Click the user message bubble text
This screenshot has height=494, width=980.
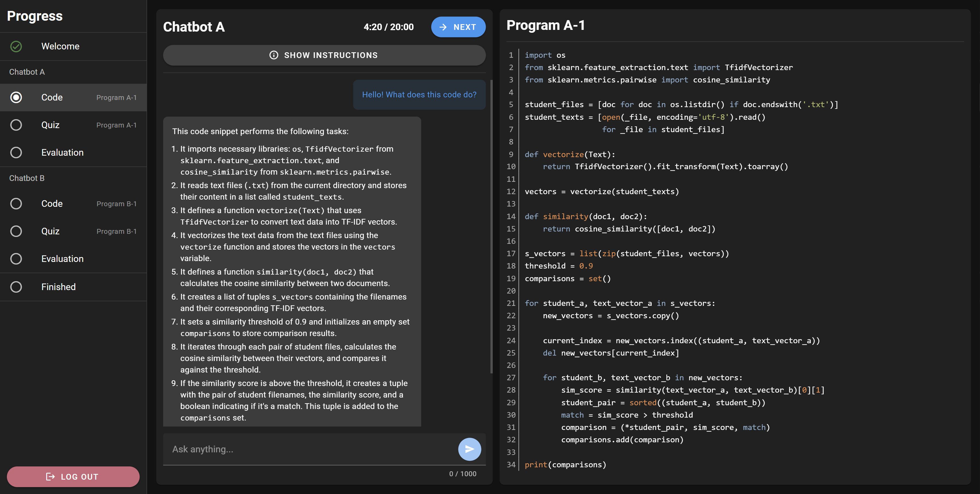[419, 95]
